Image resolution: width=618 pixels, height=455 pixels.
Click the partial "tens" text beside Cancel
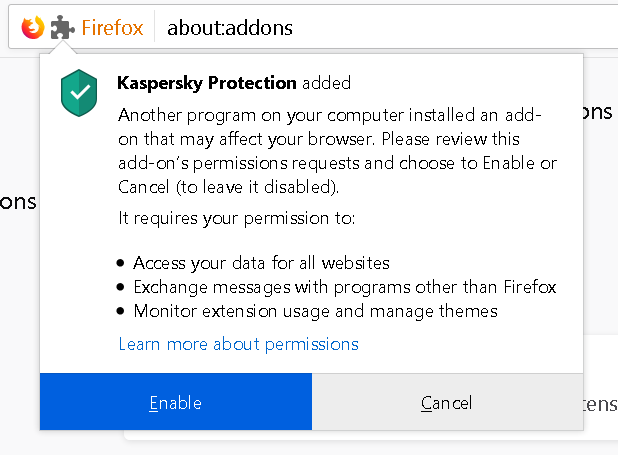click(x=600, y=403)
